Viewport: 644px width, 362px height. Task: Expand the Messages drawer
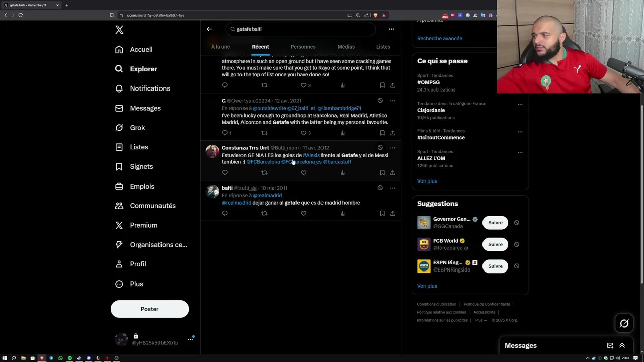pos(622,346)
